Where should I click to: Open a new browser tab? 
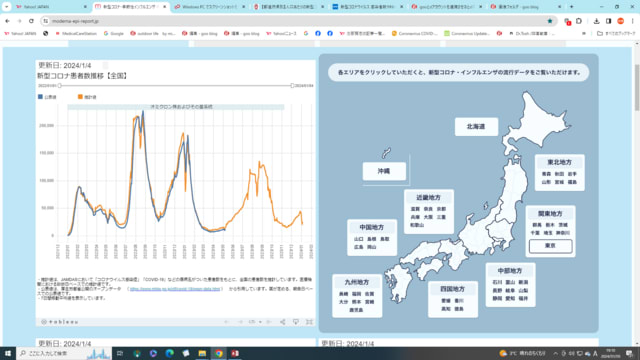(x=571, y=7)
